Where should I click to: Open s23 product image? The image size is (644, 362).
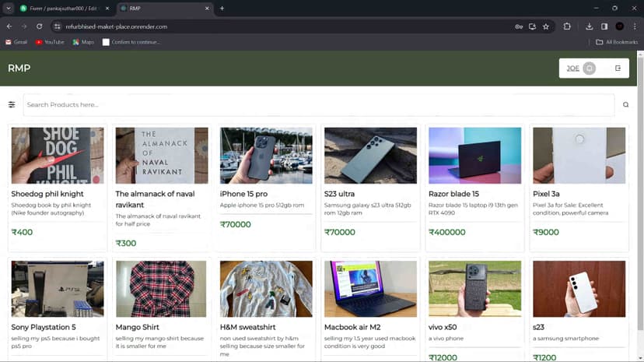pyautogui.click(x=579, y=289)
